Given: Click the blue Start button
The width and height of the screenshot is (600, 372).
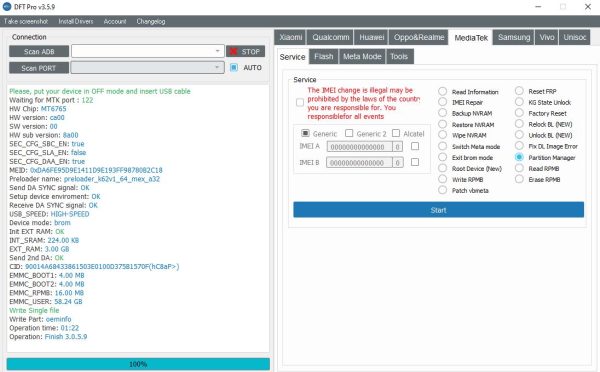Looking at the screenshot, I should (x=439, y=210).
